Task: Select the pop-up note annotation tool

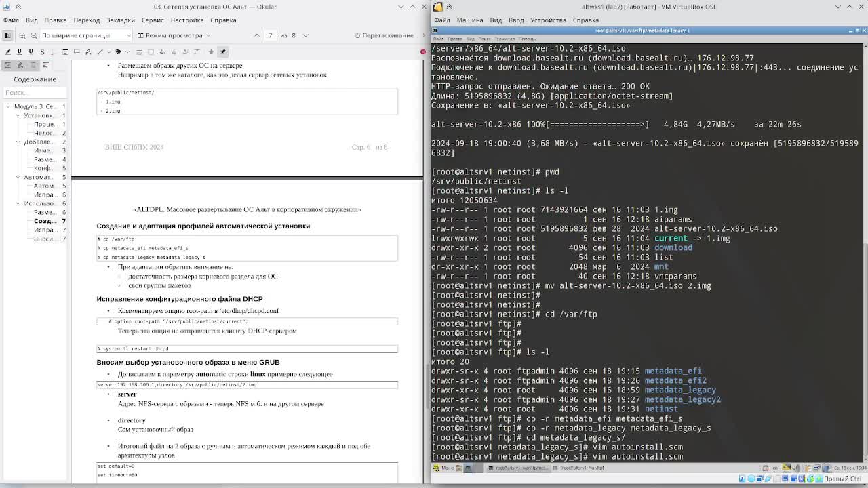Action: [x=77, y=52]
